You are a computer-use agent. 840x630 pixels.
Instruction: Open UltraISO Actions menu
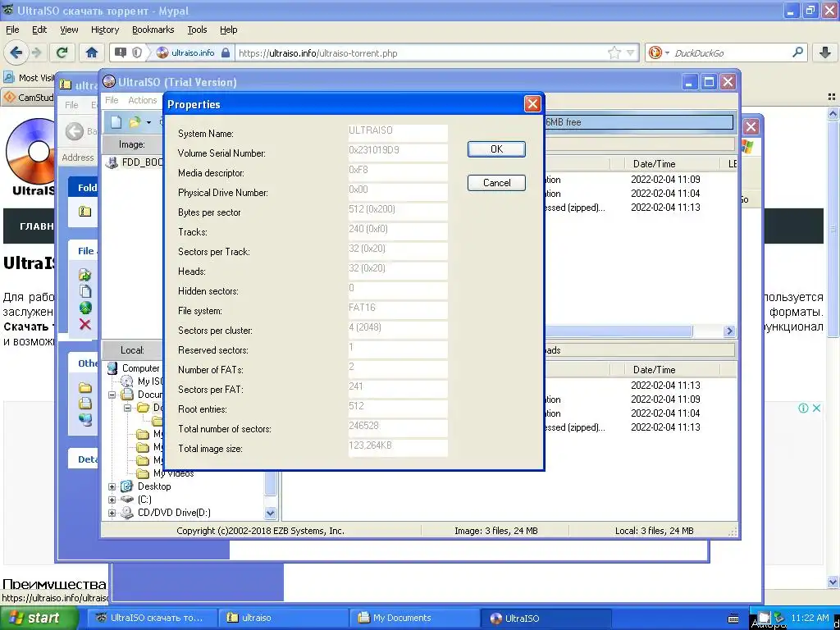point(142,100)
